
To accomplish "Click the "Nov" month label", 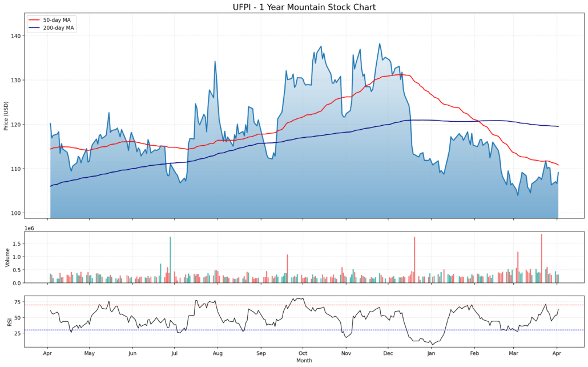I will [346, 353].
